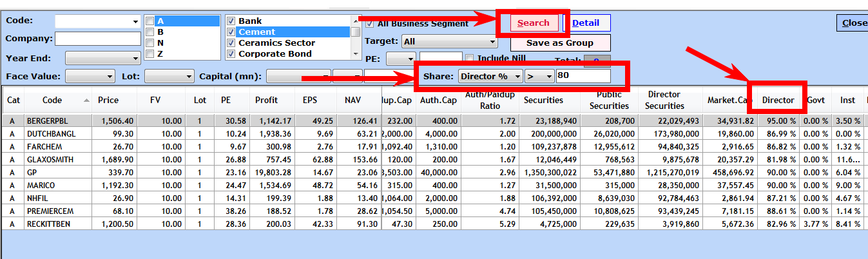Screen dimensions: 868x259
Task: Check the category N checkbox
Action: point(149,43)
